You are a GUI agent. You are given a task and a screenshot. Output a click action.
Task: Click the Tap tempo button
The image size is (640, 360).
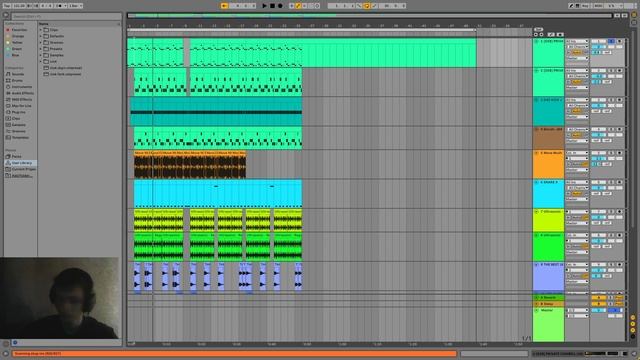pyautogui.click(x=7, y=6)
